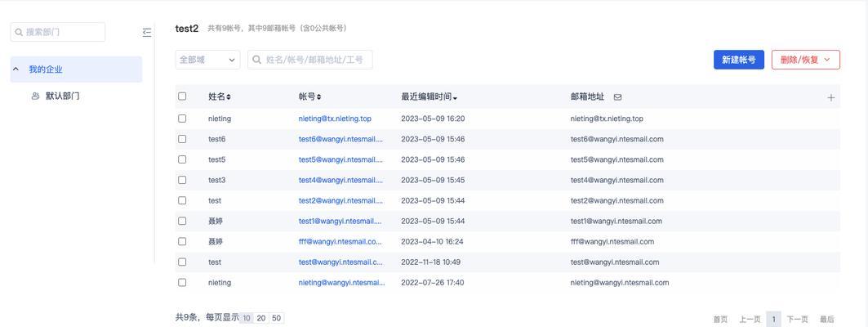This screenshot has width=868, height=327.
Task: Sort by 帐号 column arrows
Action: click(x=319, y=97)
